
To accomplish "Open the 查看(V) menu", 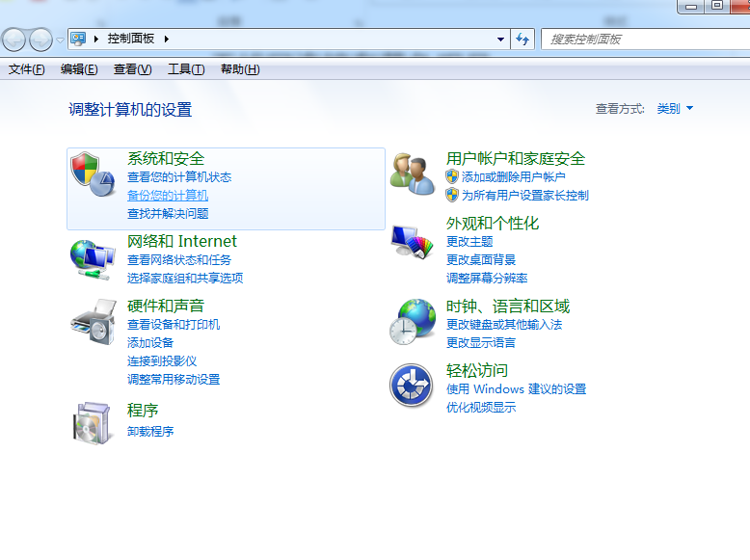I will pyautogui.click(x=132, y=69).
